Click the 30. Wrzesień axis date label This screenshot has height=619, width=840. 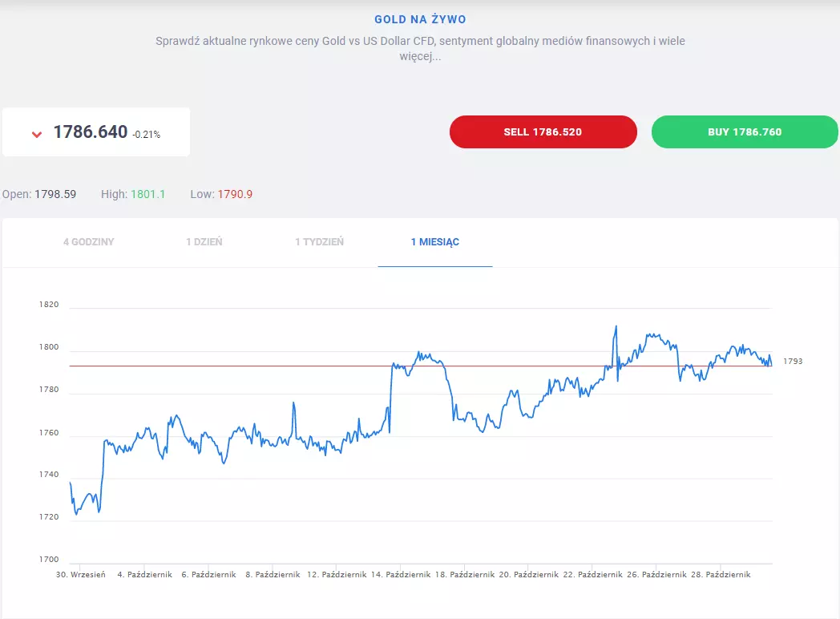[80, 575]
